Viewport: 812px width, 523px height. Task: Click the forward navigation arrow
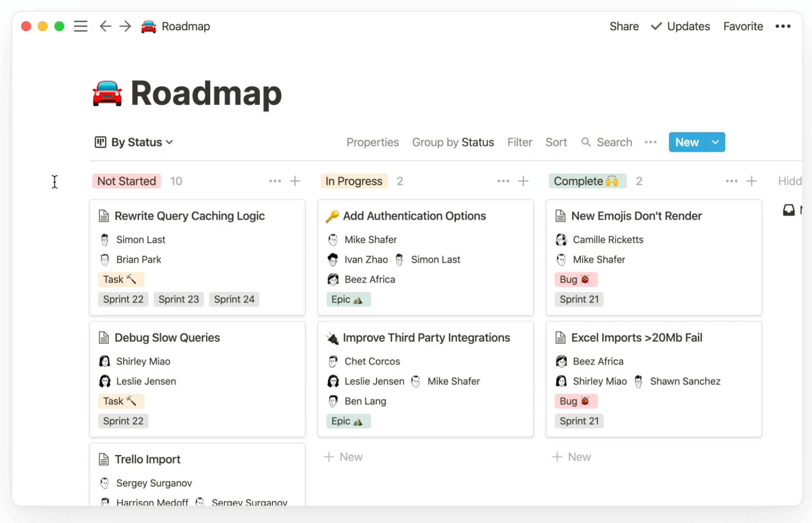(x=125, y=26)
